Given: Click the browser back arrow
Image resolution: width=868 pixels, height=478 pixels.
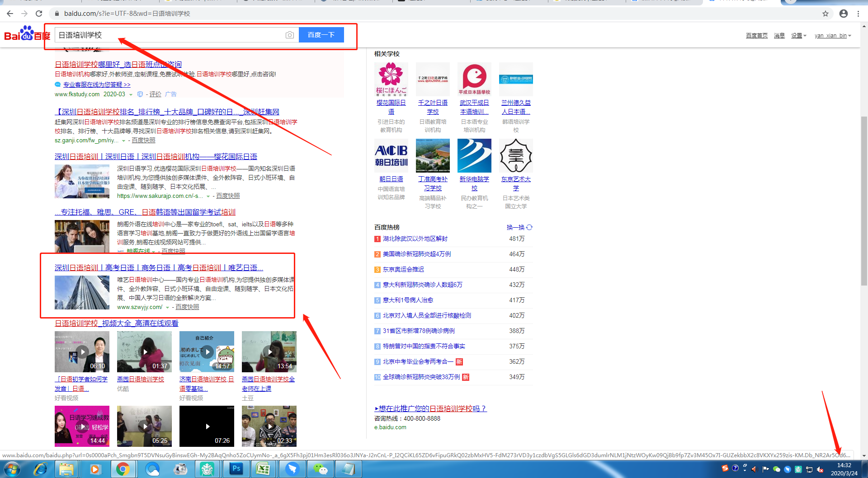Looking at the screenshot, I should coord(10,14).
